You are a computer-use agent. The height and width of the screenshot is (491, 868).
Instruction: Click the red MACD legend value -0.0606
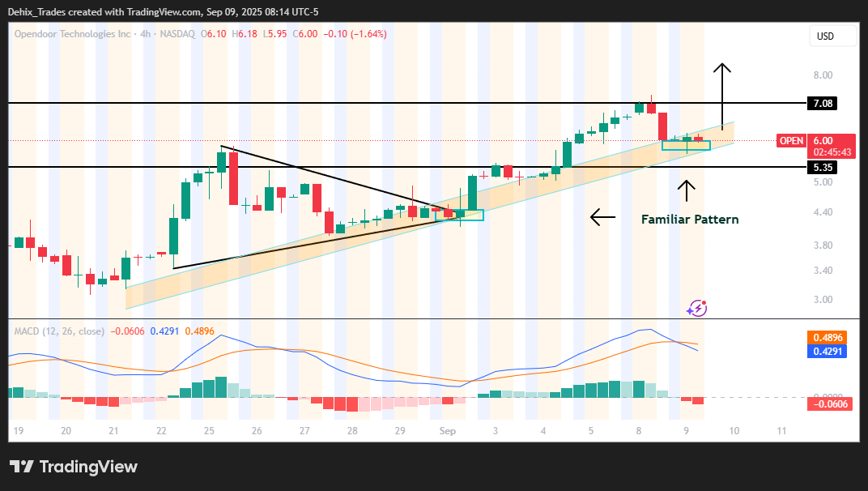coord(127,331)
